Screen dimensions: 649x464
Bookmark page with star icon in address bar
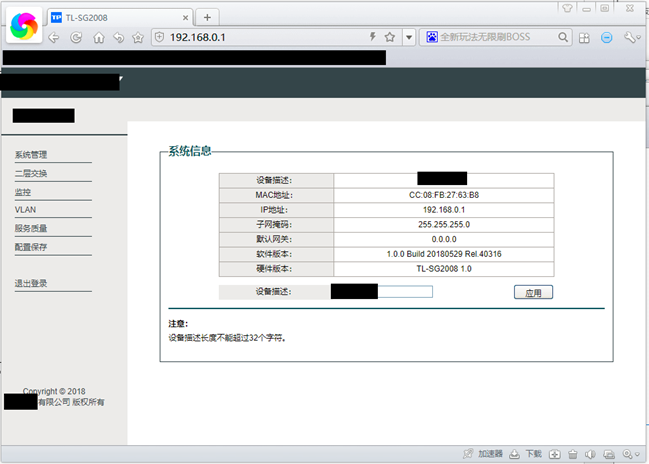tap(389, 37)
